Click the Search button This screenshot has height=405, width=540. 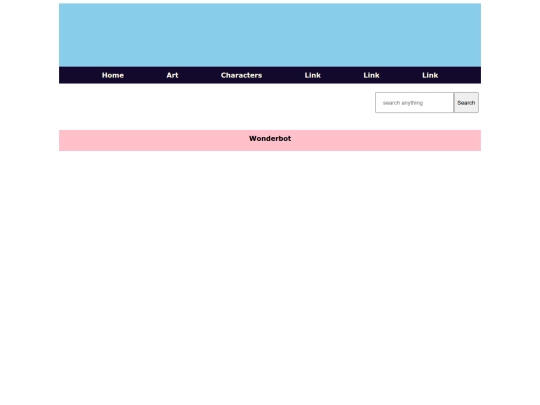[466, 103]
